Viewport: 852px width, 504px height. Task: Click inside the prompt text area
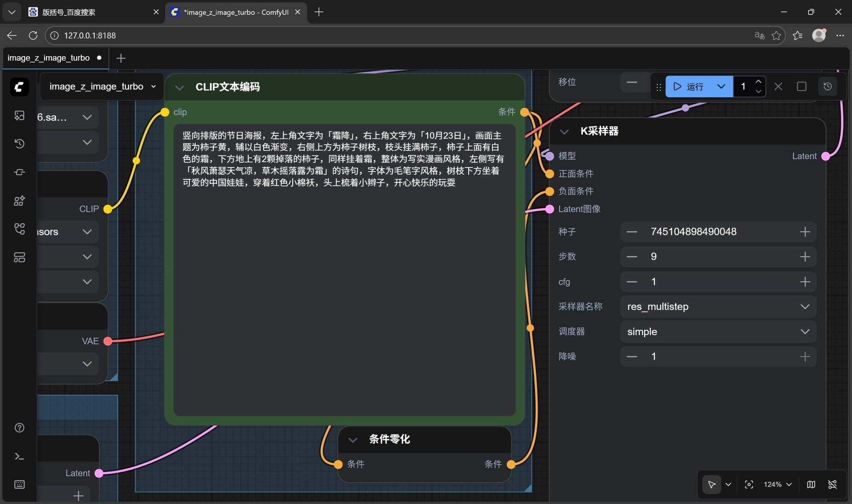point(344,298)
